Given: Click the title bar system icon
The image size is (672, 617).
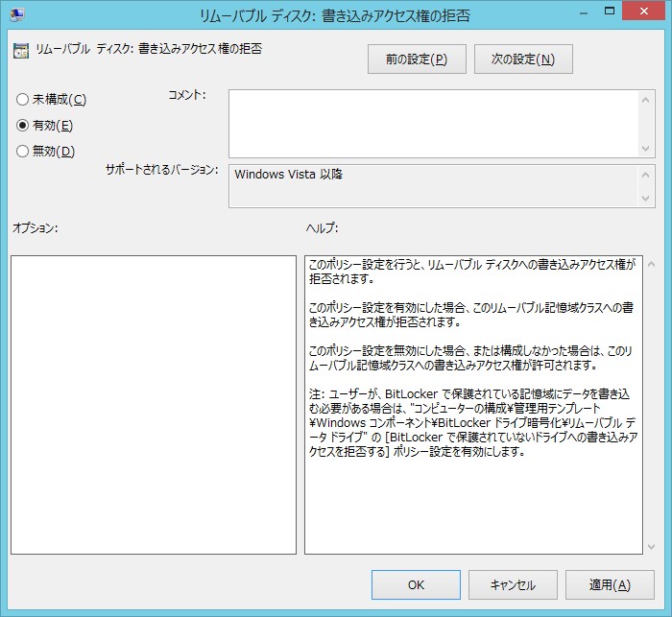Looking at the screenshot, I should click(17, 14).
